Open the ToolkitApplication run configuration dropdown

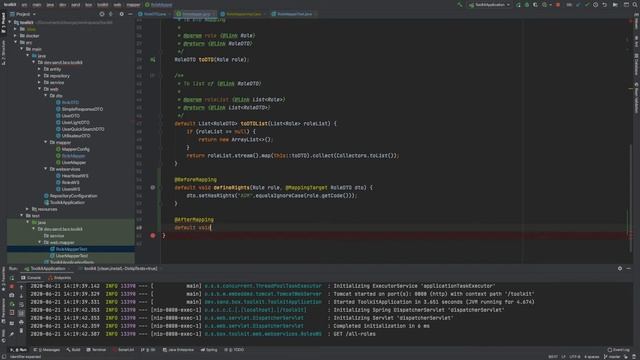click(489, 5)
